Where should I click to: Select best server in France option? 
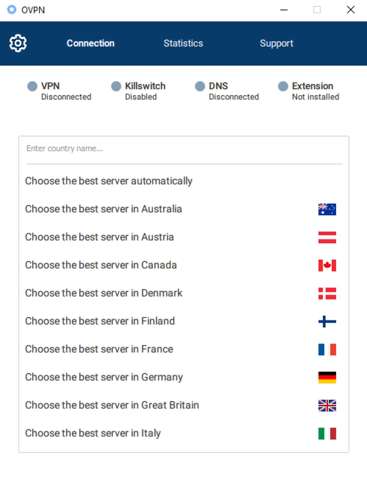click(x=184, y=349)
